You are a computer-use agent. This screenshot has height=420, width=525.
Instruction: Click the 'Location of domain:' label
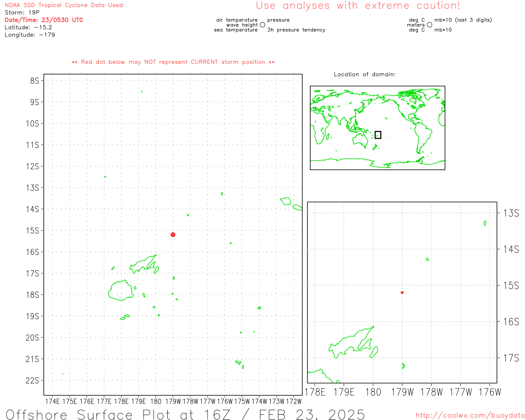[365, 74]
